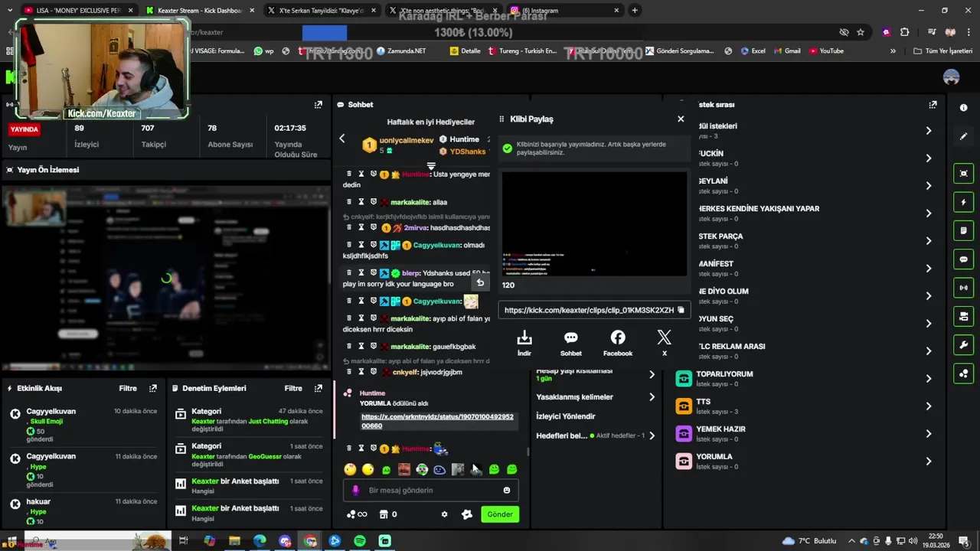Click the star-shaped icon beside Gönder

click(467, 514)
